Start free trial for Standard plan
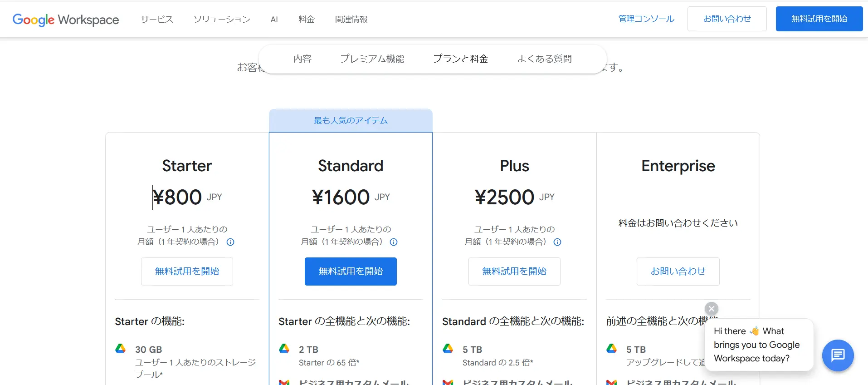Viewport: 868px width, 385px height. click(x=351, y=271)
